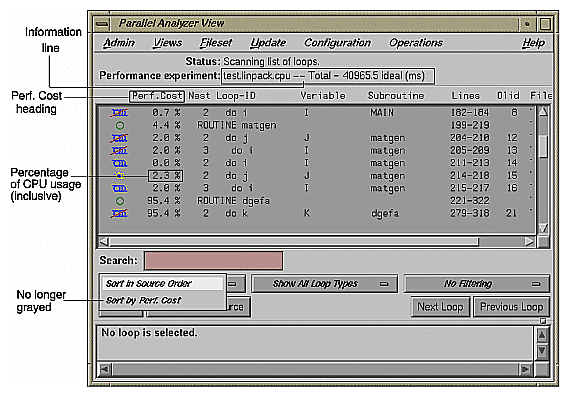This screenshot has height=397, width=570.
Task: Click the loop icon for MAIN do i
Action: tap(119, 113)
